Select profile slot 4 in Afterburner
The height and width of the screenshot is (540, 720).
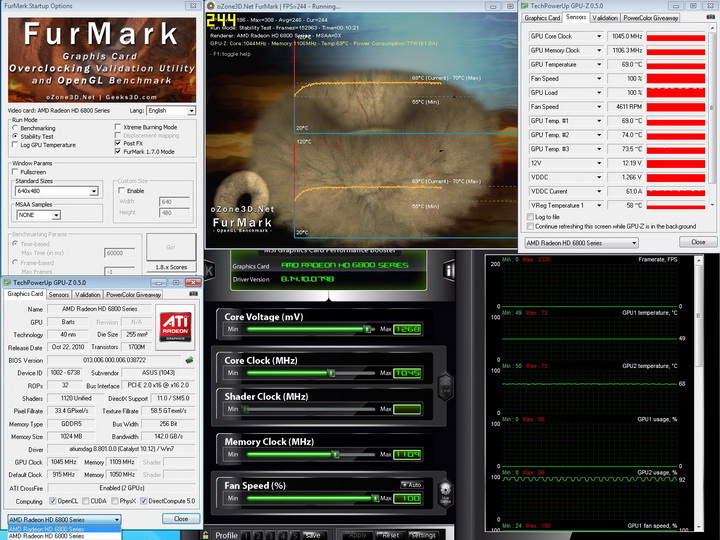283,535
